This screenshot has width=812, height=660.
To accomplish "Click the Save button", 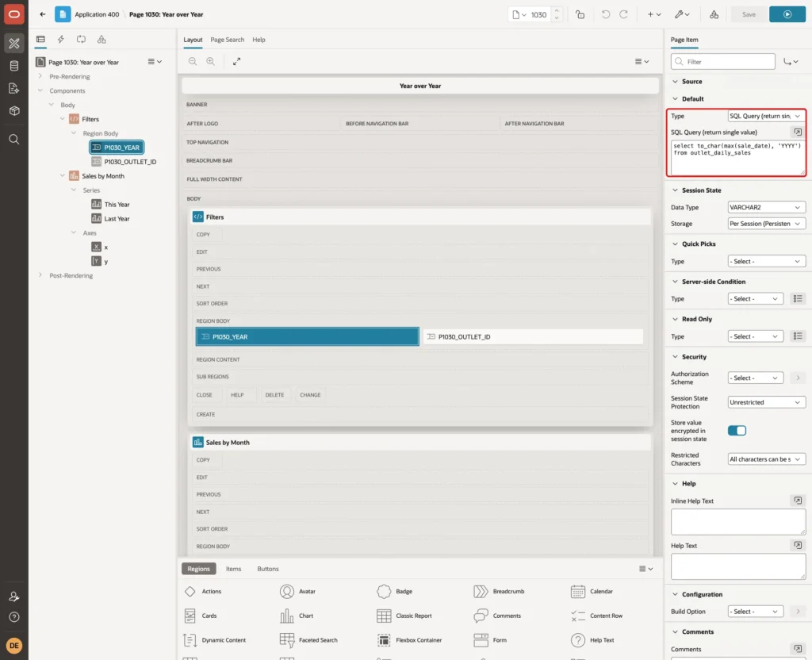I will [749, 14].
